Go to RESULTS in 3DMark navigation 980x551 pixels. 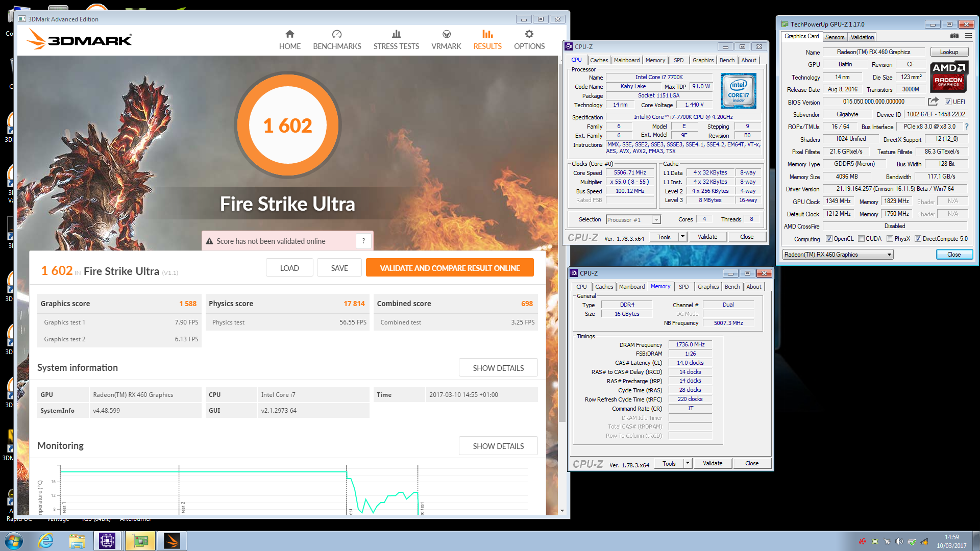(x=487, y=40)
